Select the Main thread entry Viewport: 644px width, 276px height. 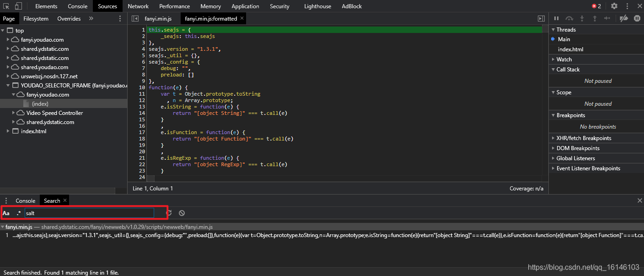click(596, 39)
